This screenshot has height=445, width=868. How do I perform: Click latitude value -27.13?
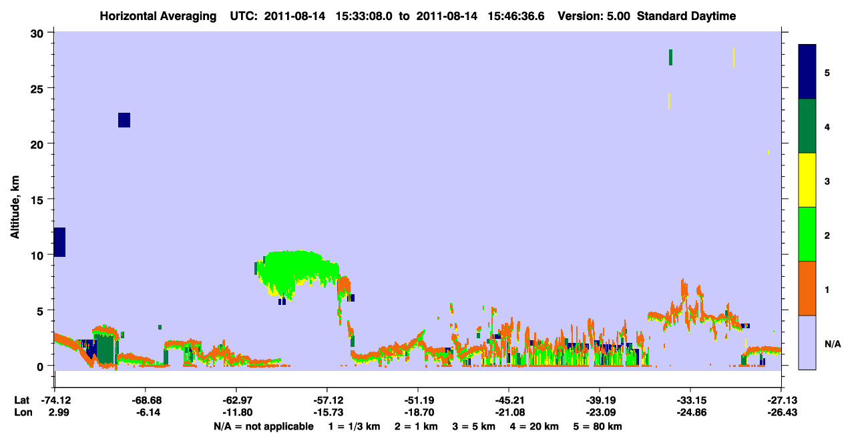tap(781, 400)
